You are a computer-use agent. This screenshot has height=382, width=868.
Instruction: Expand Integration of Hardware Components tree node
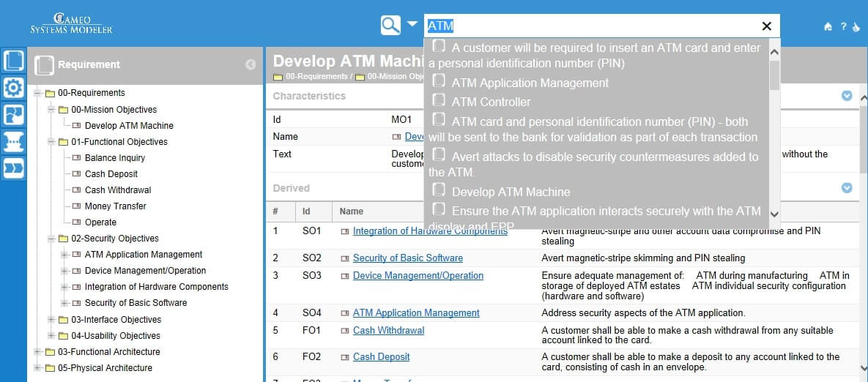point(64,287)
